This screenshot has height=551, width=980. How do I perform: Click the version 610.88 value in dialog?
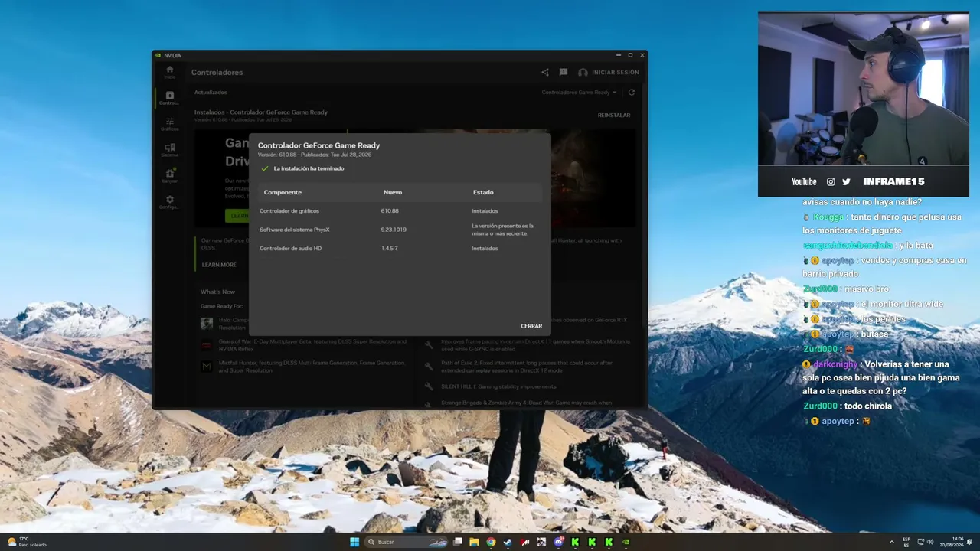coord(390,210)
